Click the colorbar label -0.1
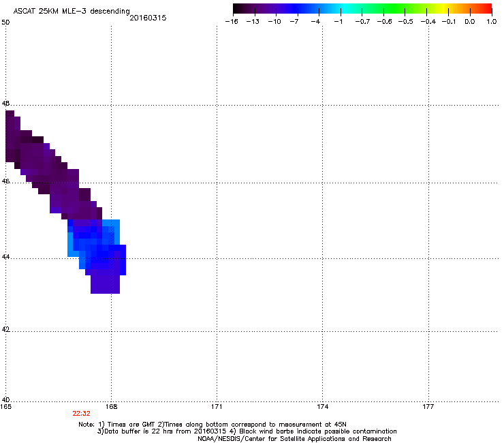Viewport: 504px width, 443px height. click(449, 22)
